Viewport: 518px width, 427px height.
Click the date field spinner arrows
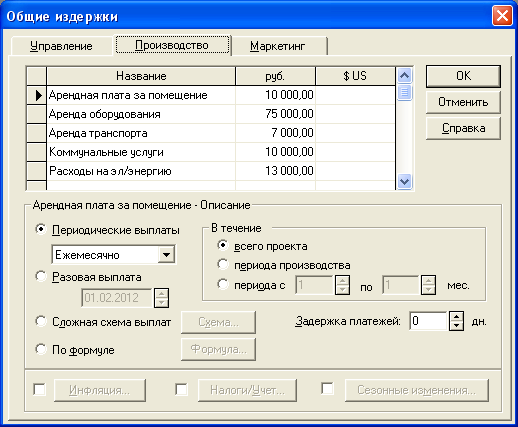tap(161, 298)
